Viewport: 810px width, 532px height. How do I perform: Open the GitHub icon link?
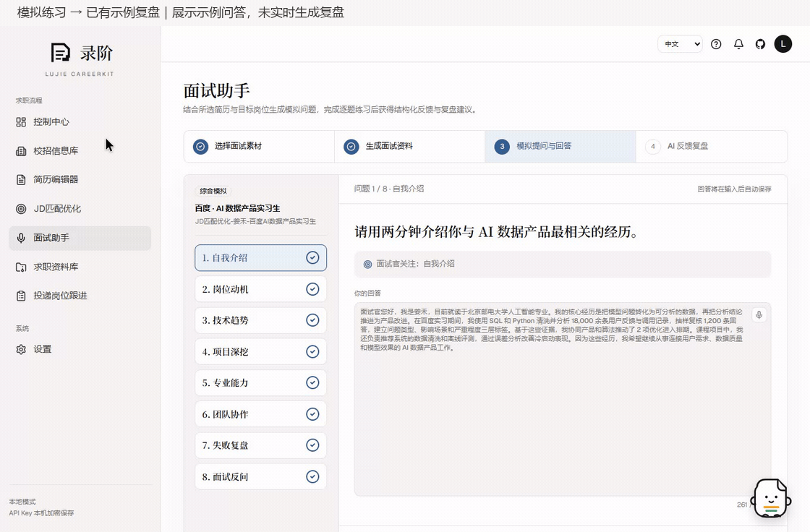760,44
